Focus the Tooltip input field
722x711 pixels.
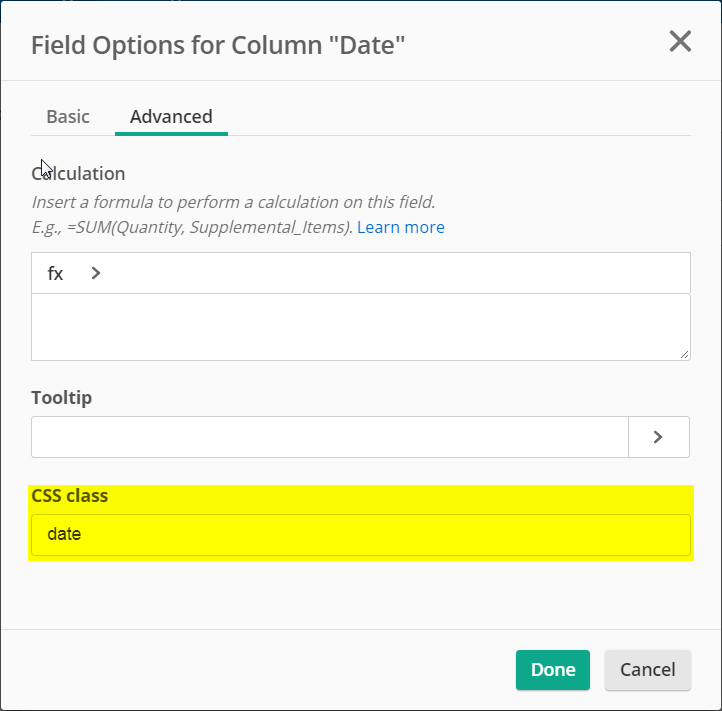click(330, 437)
